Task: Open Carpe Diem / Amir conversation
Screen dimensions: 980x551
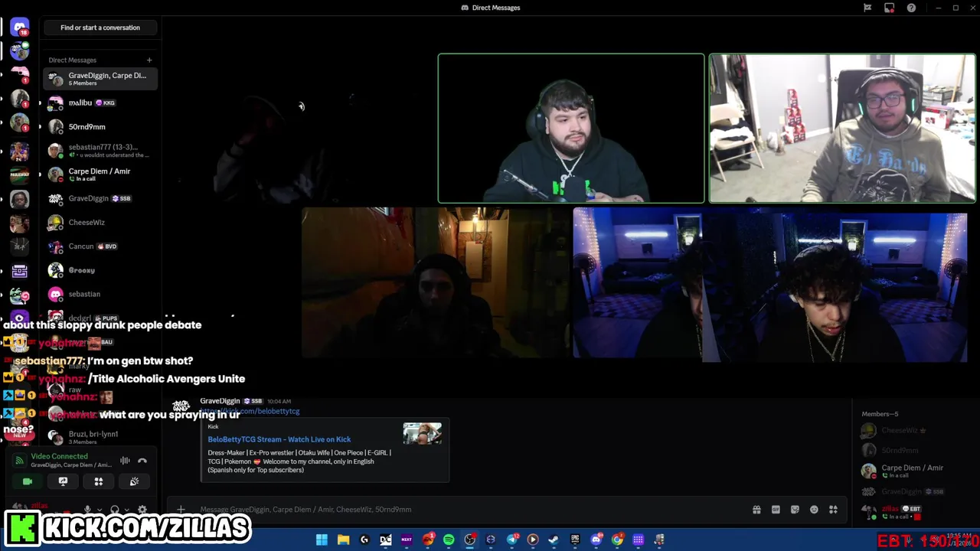Action: coord(100,174)
